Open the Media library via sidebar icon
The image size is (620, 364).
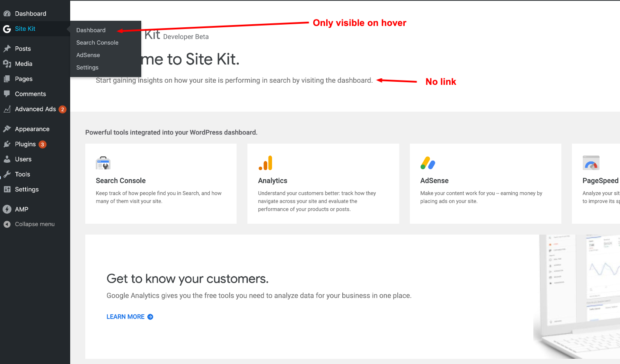6,64
